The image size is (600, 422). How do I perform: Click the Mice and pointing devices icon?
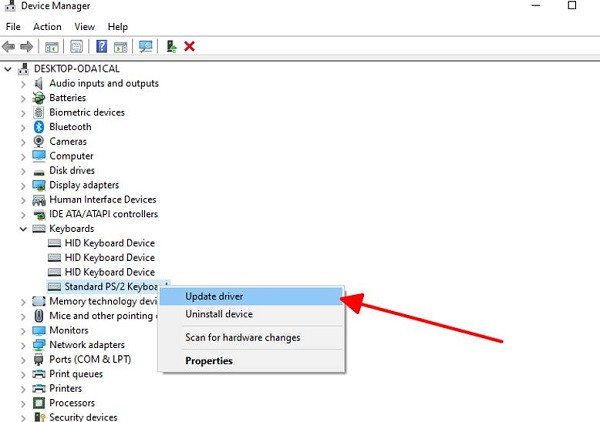(x=39, y=316)
